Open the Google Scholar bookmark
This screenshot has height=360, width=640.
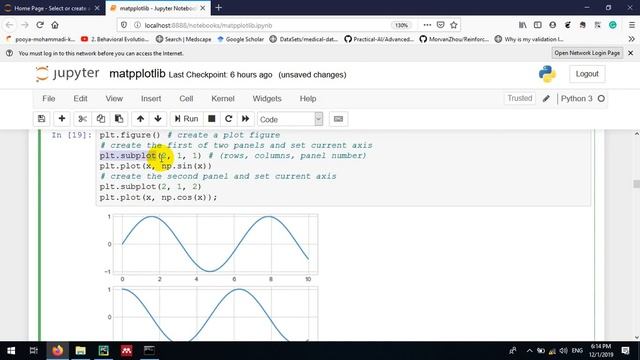tap(240, 39)
